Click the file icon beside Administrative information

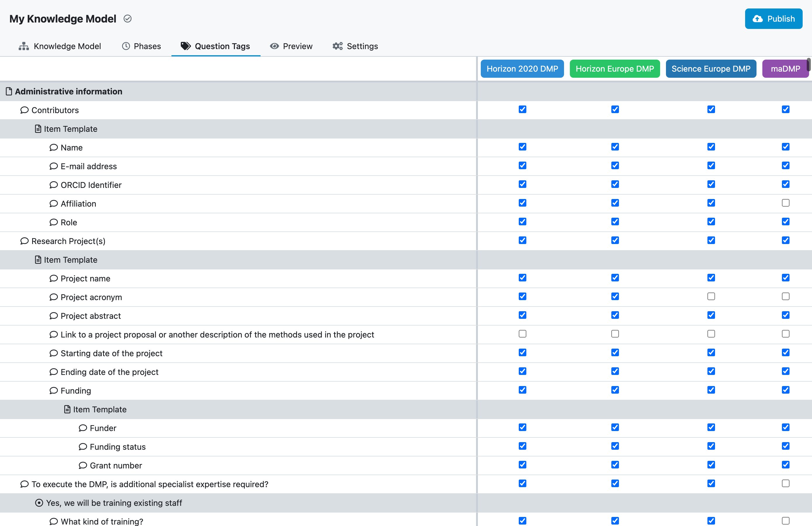pyautogui.click(x=9, y=91)
